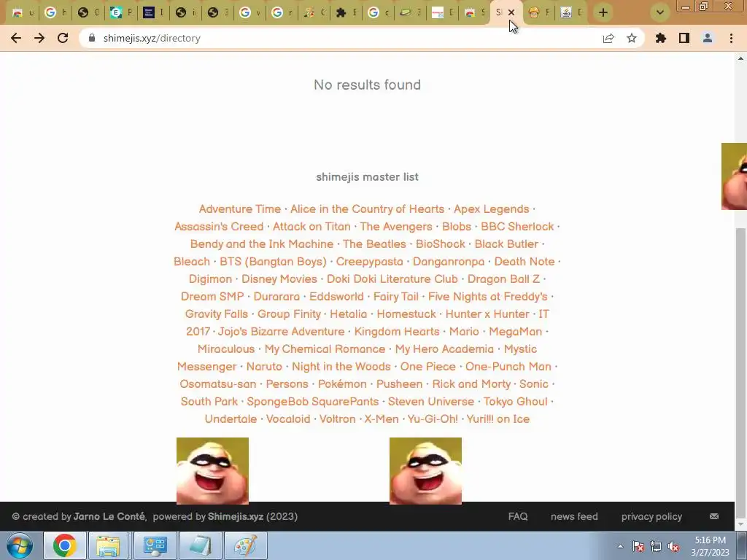
Task: Open the Windows Start menu
Action: point(19,545)
